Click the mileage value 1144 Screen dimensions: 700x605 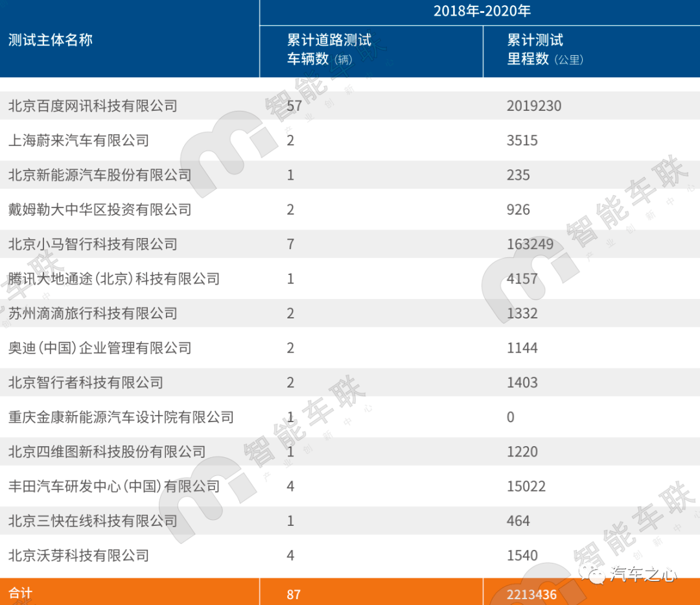[522, 348]
